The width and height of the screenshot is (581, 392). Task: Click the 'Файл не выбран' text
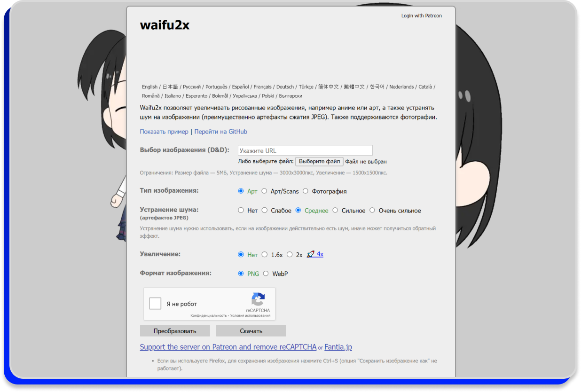[366, 161]
